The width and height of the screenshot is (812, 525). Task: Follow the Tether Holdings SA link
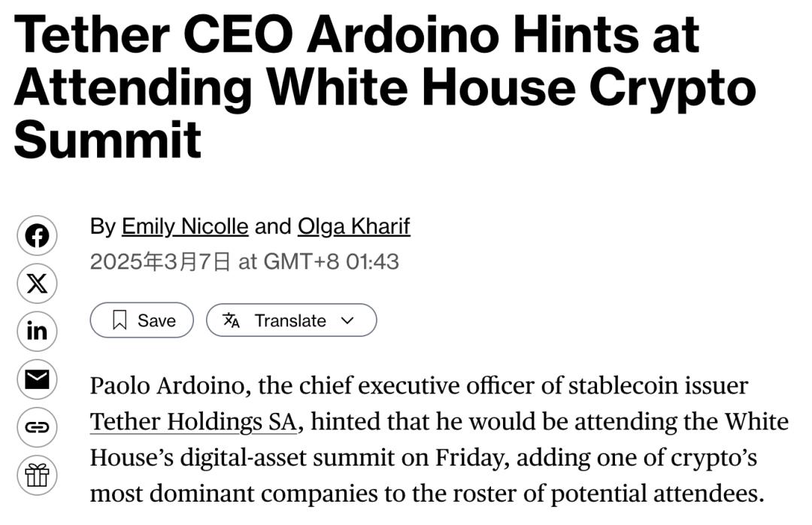(194, 422)
